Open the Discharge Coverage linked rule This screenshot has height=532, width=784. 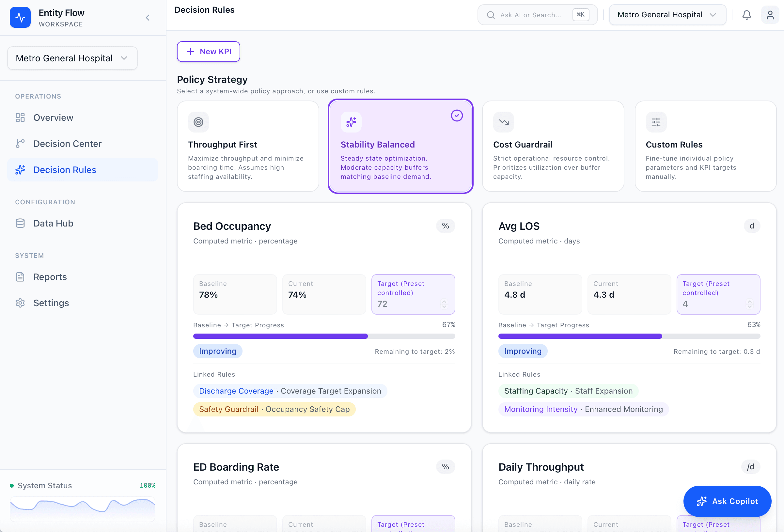pyautogui.click(x=236, y=391)
